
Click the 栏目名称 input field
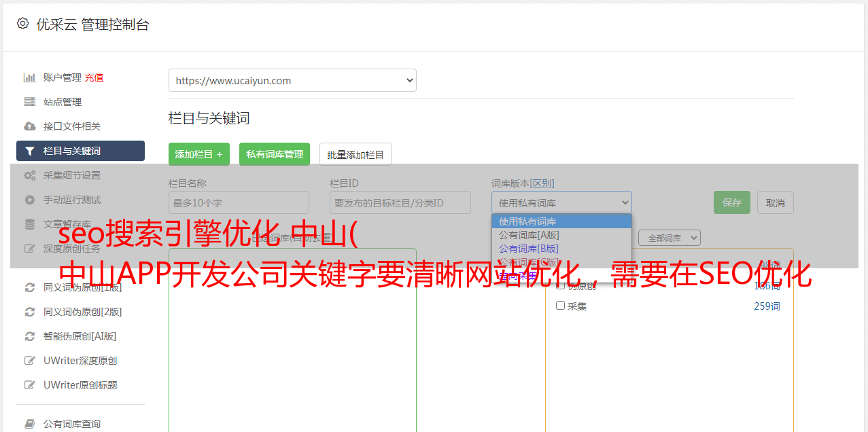tap(239, 202)
